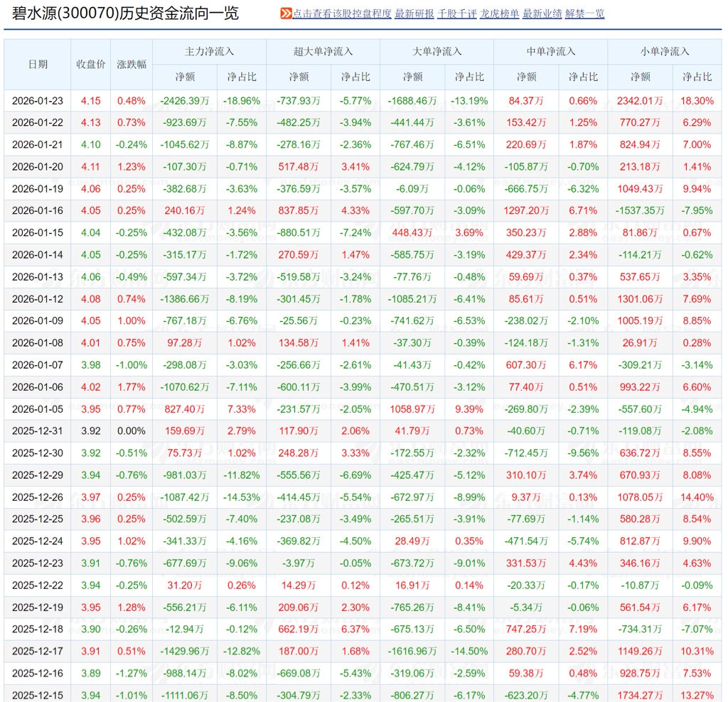
Task: Click large-order value -1085.21万
Action: tap(412, 299)
